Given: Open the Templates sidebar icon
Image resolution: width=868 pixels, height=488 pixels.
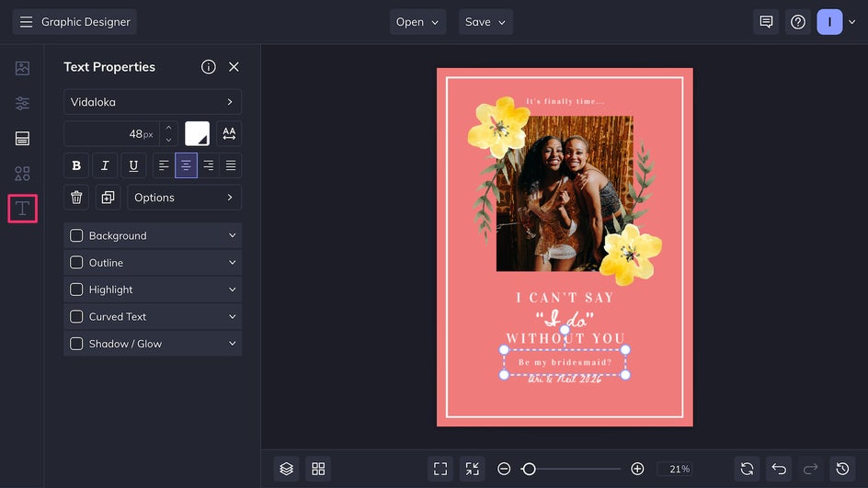Looking at the screenshot, I should (x=22, y=139).
